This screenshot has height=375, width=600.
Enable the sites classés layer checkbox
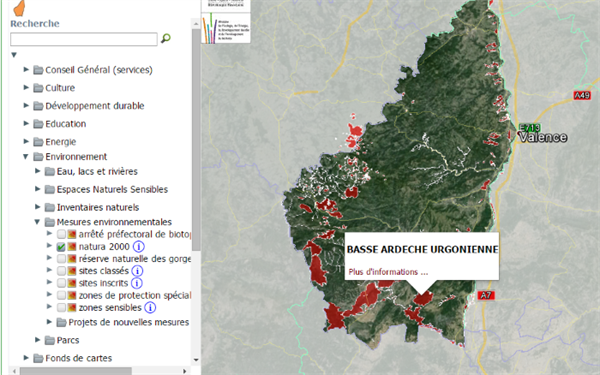61,271
